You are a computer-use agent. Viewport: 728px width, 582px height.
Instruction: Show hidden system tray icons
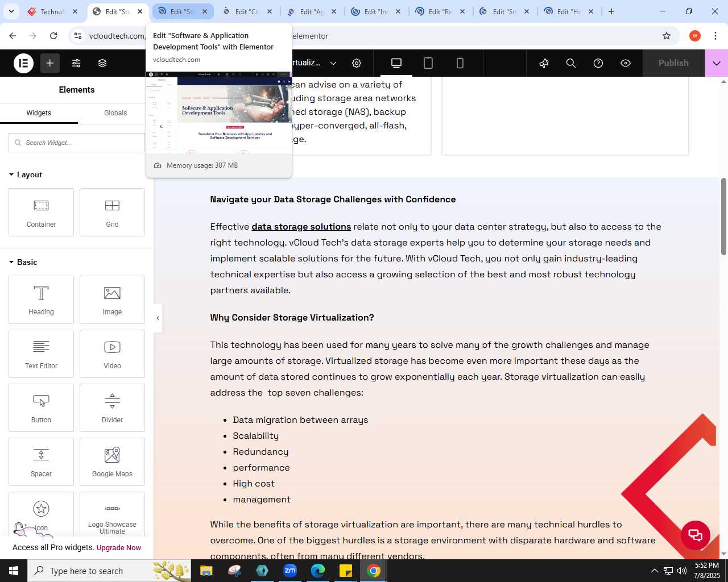[654, 571]
